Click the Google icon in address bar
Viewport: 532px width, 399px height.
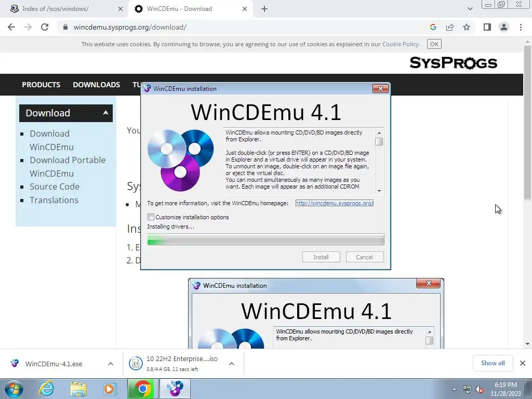[433, 27]
